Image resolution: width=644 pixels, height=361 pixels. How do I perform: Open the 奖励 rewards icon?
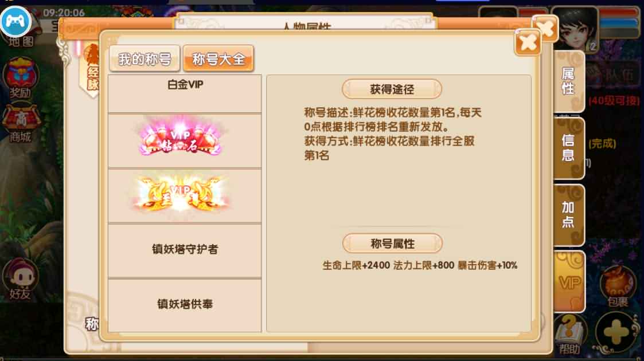(x=21, y=79)
